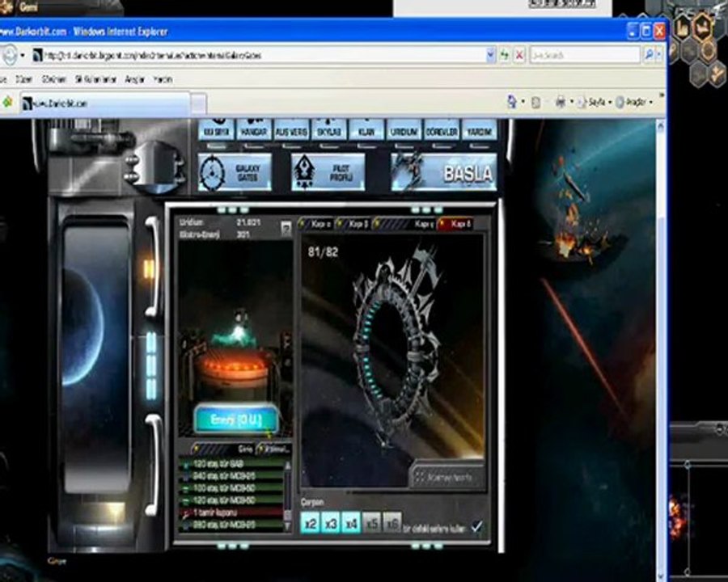728x582 pixels.
Task: Open the KLAN menu tab
Action: 366,130
